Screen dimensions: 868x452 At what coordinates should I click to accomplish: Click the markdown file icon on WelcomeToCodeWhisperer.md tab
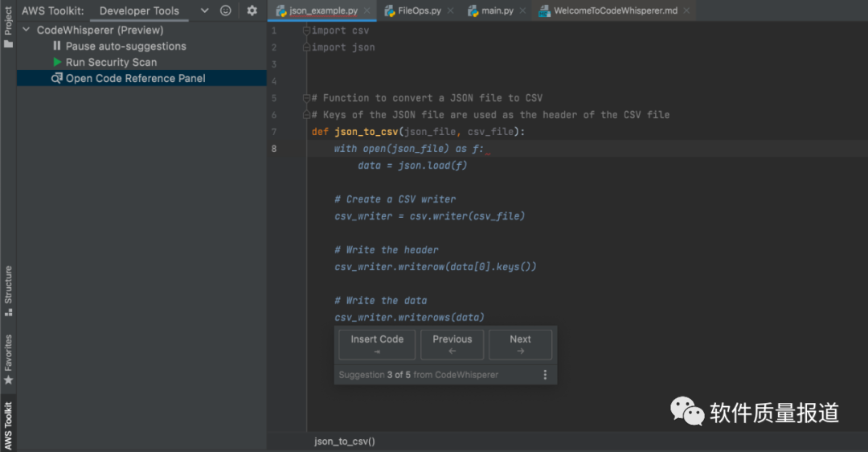545,10
